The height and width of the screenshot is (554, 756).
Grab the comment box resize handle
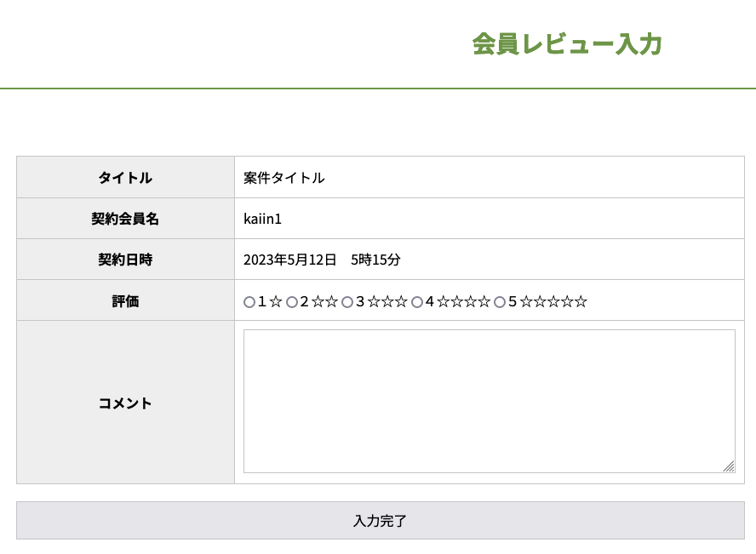pos(729,466)
